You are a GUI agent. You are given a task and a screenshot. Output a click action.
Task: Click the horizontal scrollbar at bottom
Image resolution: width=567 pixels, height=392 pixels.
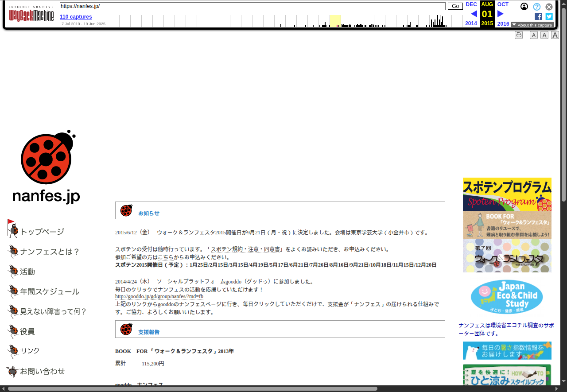pos(193,388)
